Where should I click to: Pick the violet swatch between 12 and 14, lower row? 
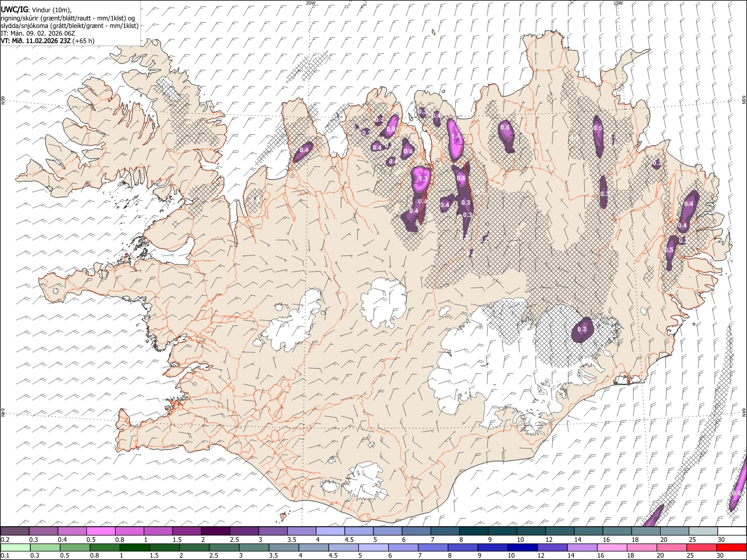coord(553,548)
